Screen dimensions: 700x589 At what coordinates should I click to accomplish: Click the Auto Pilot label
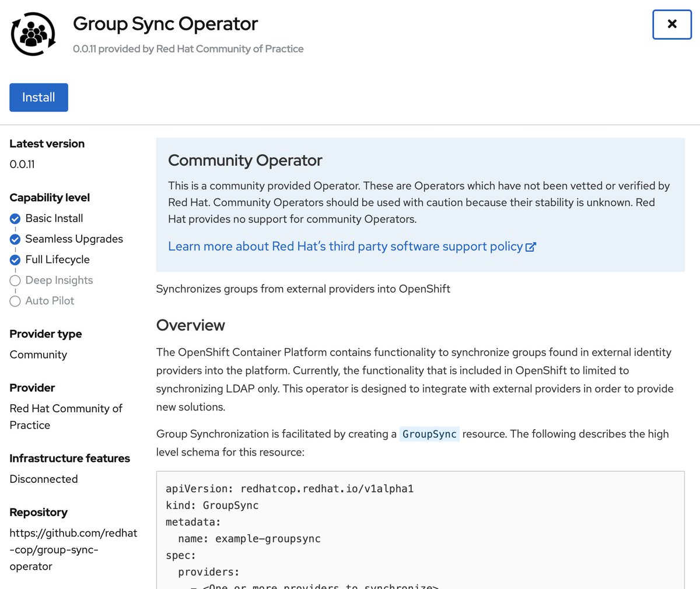click(50, 300)
